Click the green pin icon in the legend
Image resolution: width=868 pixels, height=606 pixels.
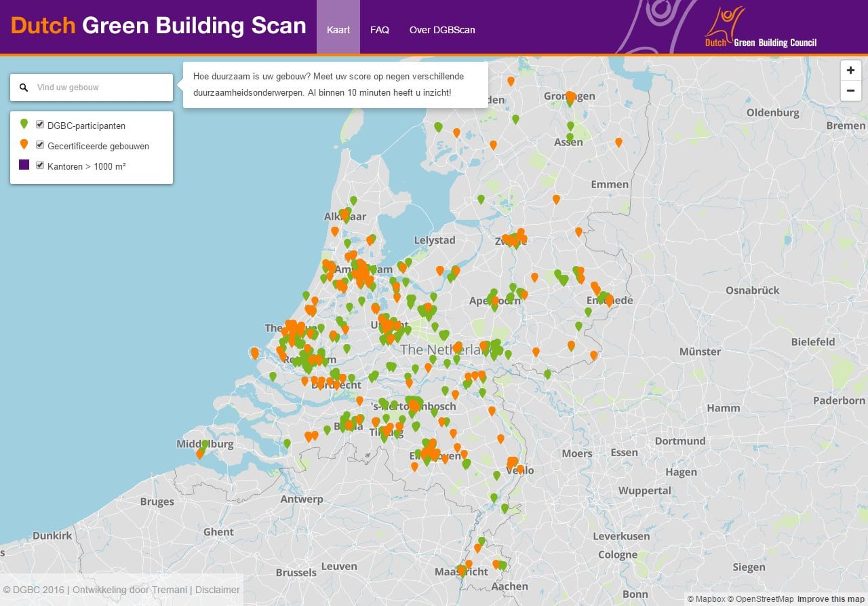coord(24,124)
